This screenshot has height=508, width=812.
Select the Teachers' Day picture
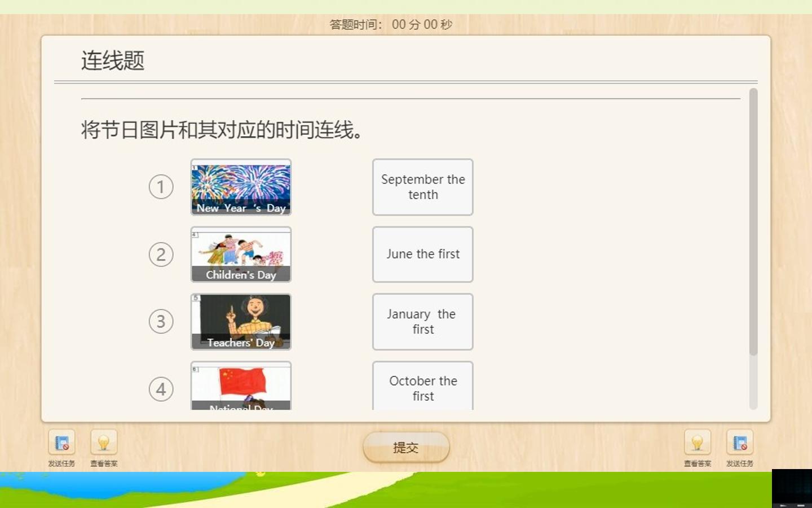point(241,322)
